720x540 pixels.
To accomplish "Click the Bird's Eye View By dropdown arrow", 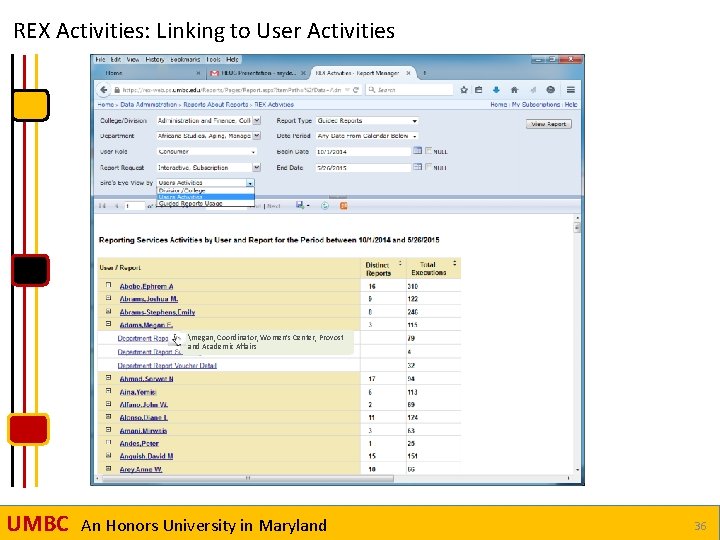I will tap(250, 183).
